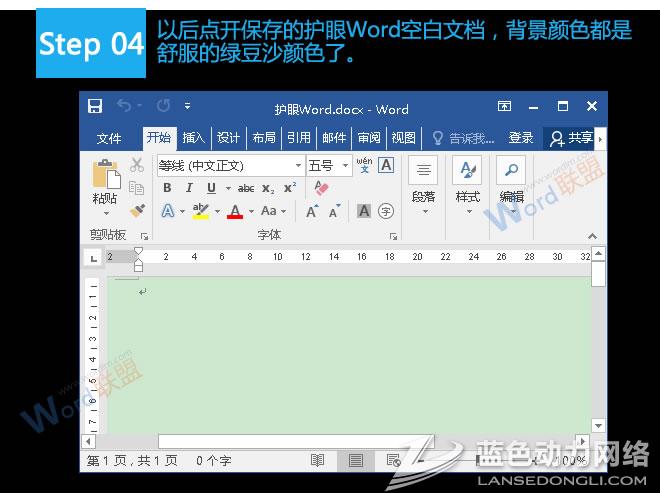Viewport: 660px width, 493px height.
Task: Toggle Bold formatting
Action: [x=167, y=188]
